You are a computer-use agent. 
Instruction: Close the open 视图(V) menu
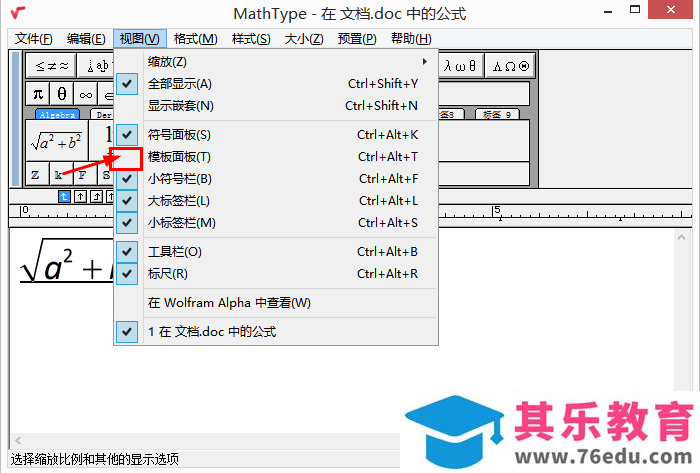tap(140, 39)
